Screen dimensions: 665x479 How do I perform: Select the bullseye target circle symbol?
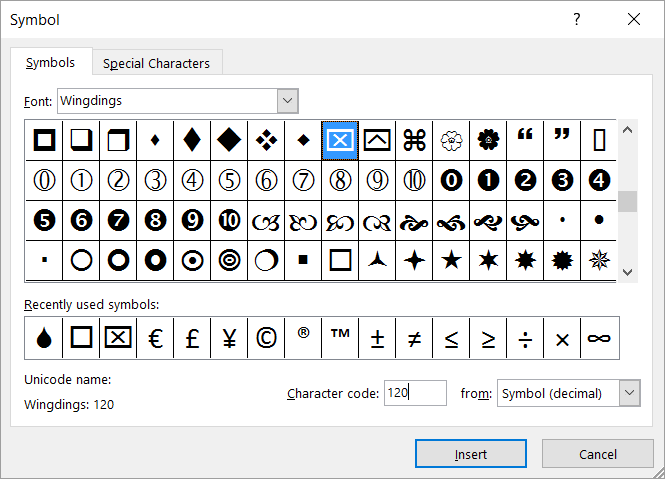229,260
